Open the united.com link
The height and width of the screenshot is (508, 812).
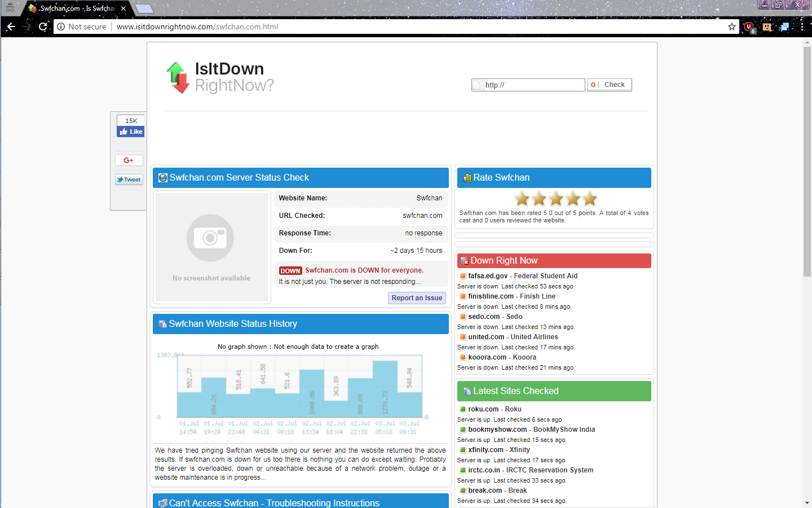(x=486, y=337)
